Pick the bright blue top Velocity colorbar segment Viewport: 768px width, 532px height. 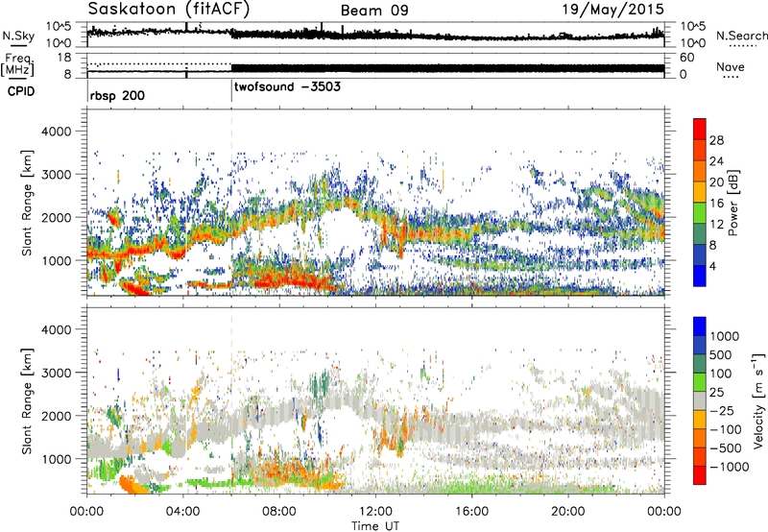[x=700, y=326]
